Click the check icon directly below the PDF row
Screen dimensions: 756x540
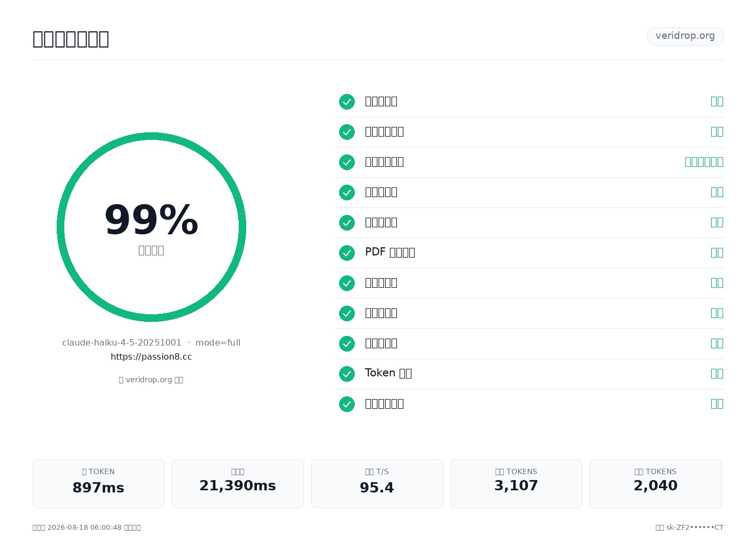347,283
